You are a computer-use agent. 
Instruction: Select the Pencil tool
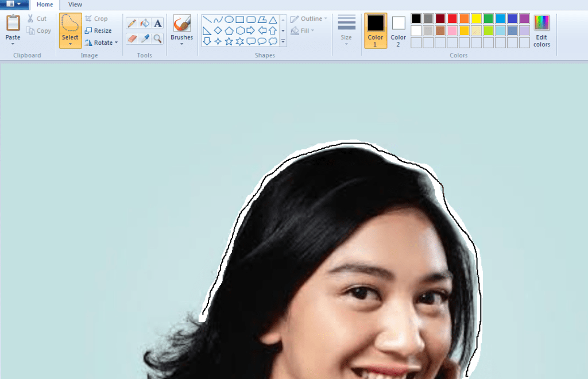pyautogui.click(x=131, y=24)
